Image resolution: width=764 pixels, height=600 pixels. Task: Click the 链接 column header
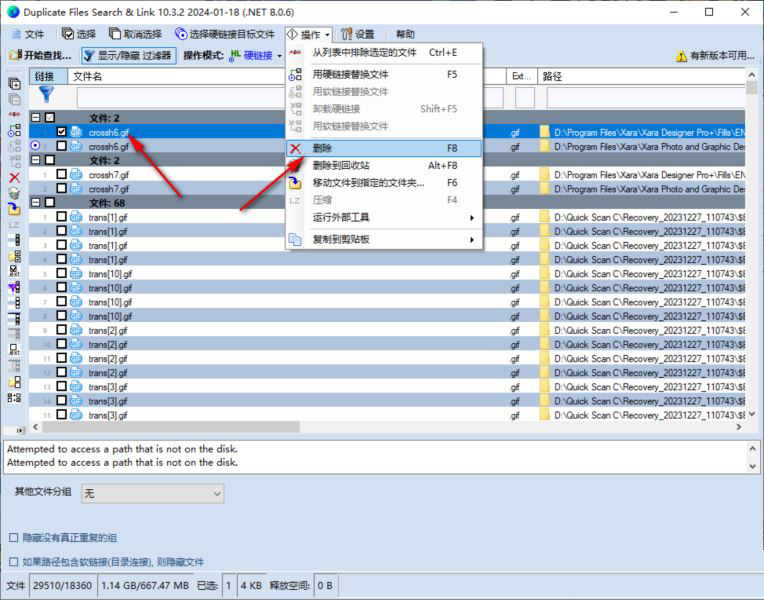point(48,77)
